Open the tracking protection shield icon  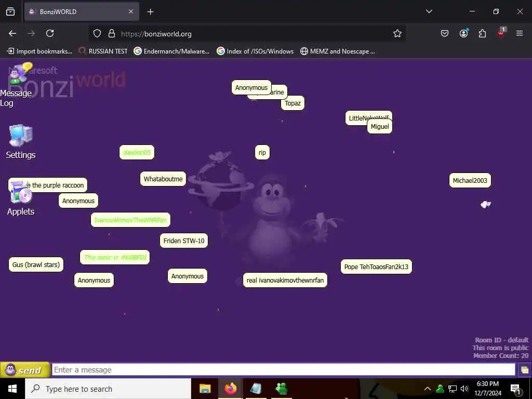(x=97, y=34)
